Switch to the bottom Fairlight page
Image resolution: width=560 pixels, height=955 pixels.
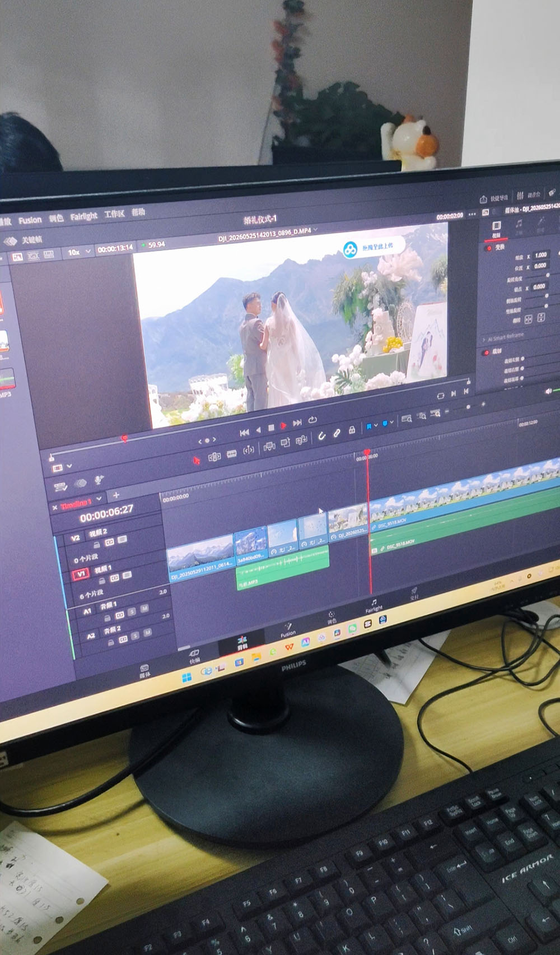[x=374, y=606]
